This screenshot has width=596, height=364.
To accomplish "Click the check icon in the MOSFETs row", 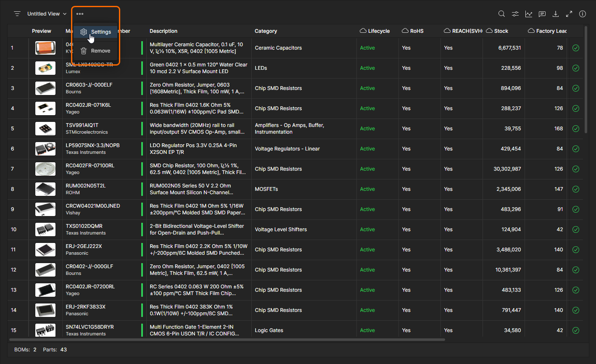I will pyautogui.click(x=576, y=189).
